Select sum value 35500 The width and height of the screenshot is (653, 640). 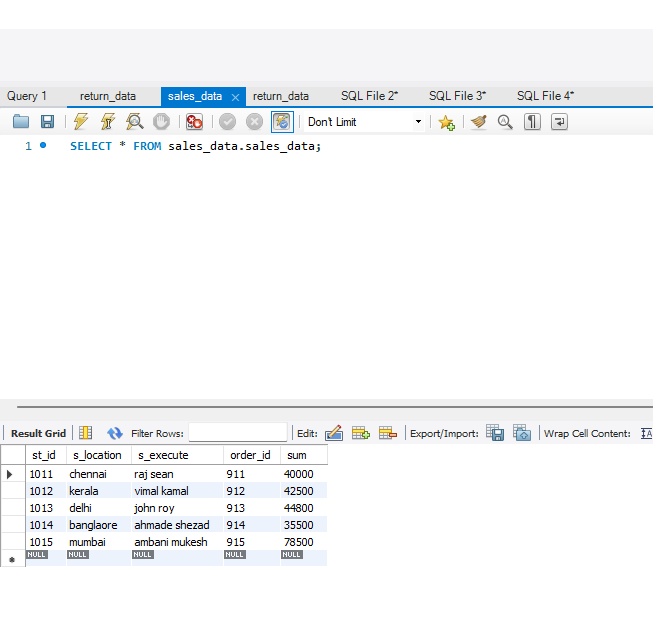304,525
